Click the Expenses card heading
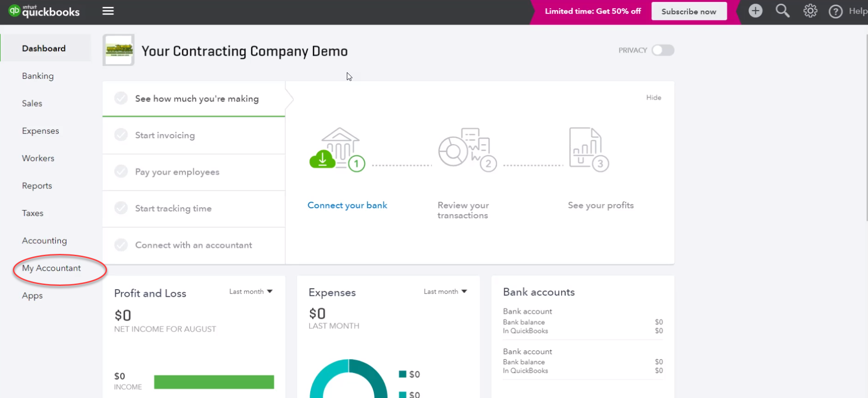This screenshot has width=868, height=398. pyautogui.click(x=332, y=292)
